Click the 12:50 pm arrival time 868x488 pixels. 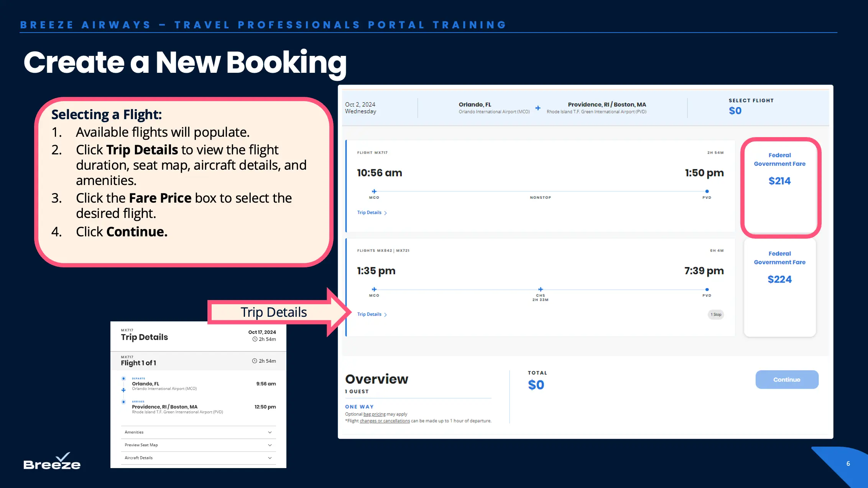[x=265, y=407]
